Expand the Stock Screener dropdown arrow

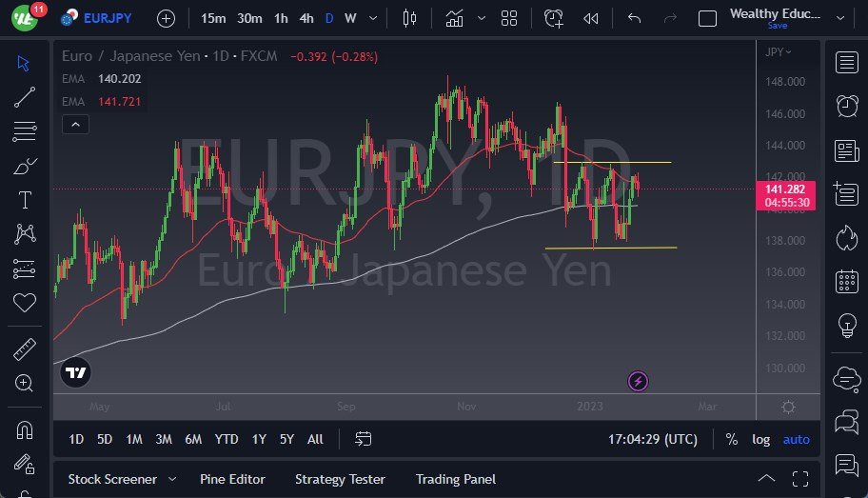172,479
